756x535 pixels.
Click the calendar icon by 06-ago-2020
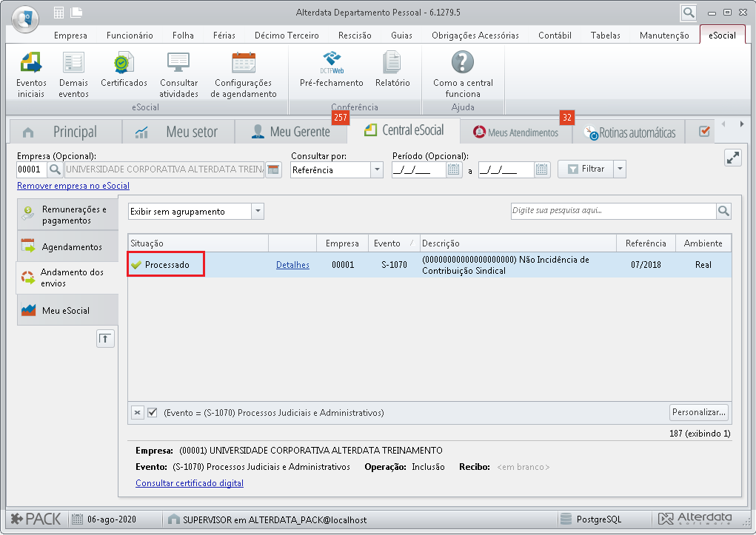point(77,519)
